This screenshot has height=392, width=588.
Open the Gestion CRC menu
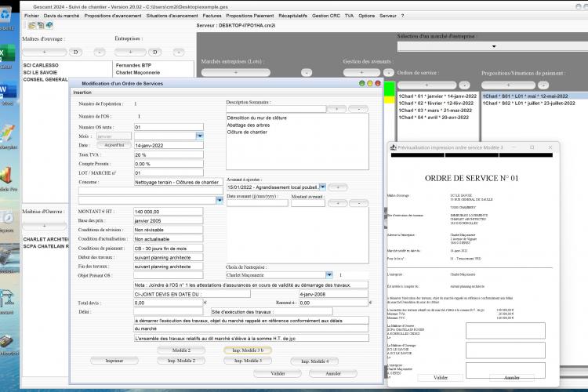click(x=326, y=16)
